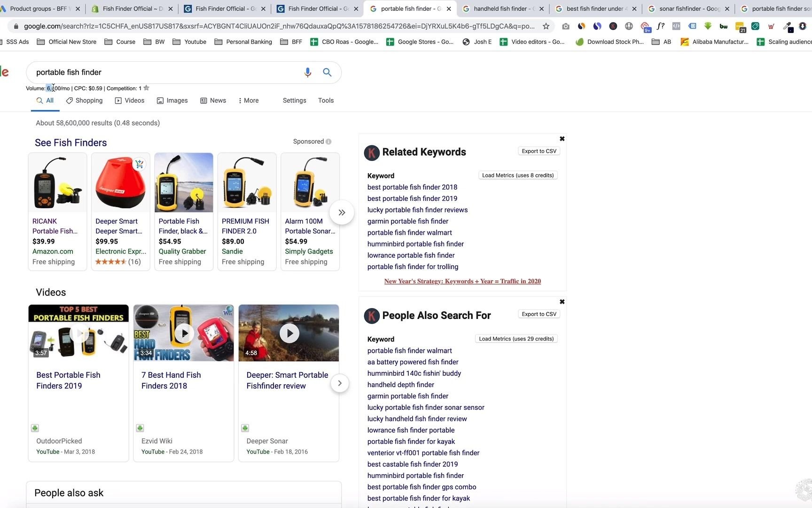
Task: Click the green download arrow extension icon
Action: point(708,26)
